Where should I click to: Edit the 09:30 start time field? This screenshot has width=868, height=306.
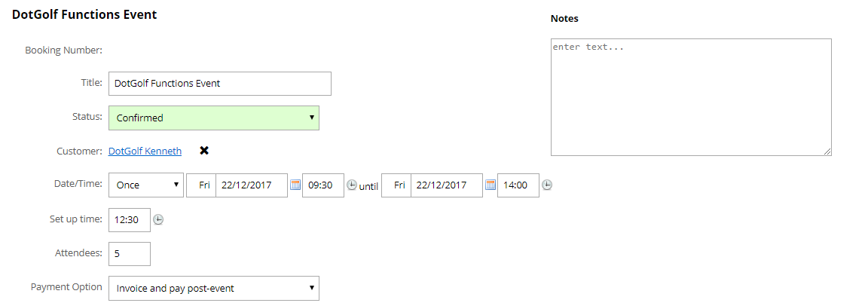[x=323, y=185]
